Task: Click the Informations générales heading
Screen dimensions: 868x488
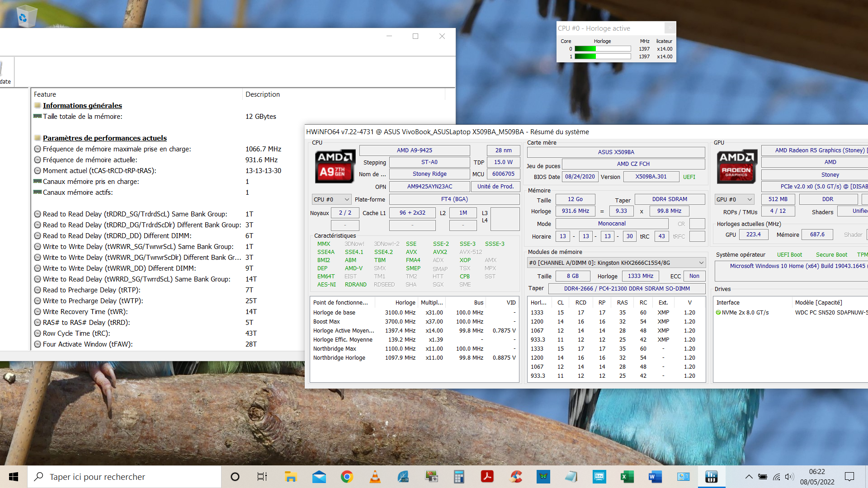Action: click(82, 105)
